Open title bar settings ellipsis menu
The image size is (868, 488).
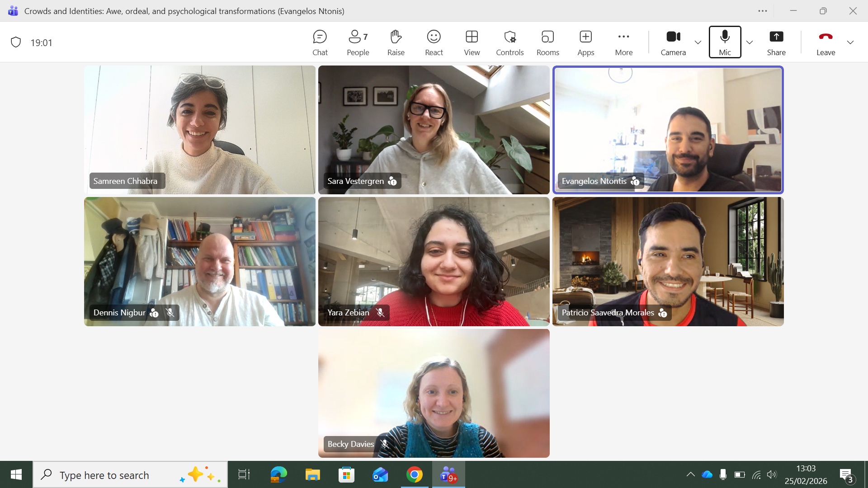pos(763,11)
